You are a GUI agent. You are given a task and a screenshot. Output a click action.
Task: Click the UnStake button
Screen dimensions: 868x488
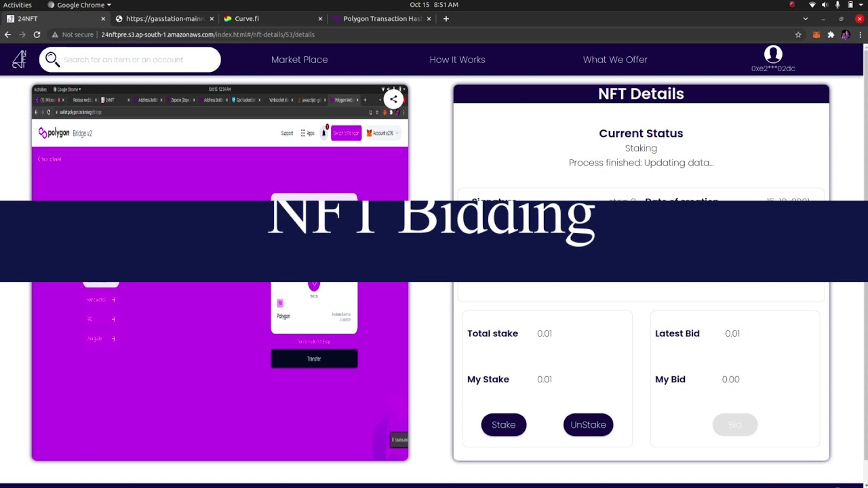(588, 425)
